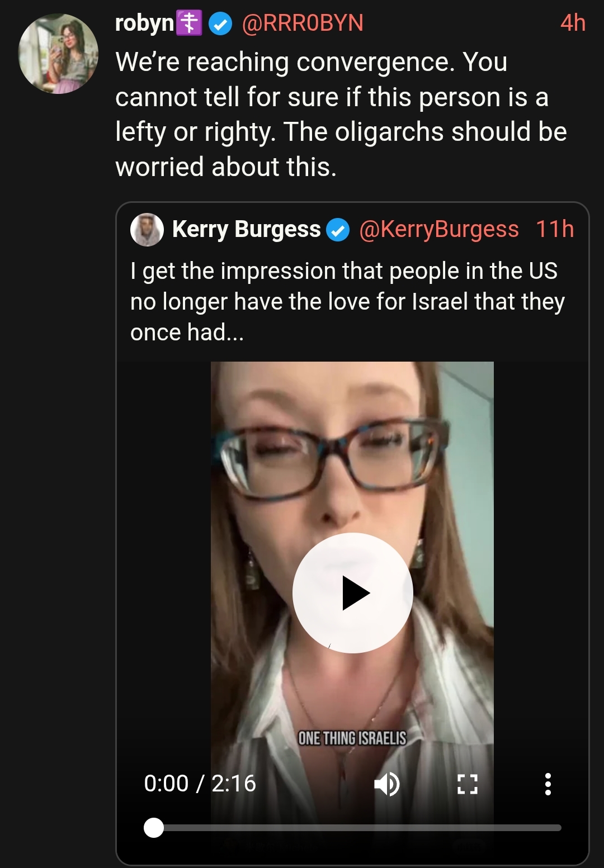Click robyn's blue verified badge
Screen dimensions: 604x868
tap(220, 24)
